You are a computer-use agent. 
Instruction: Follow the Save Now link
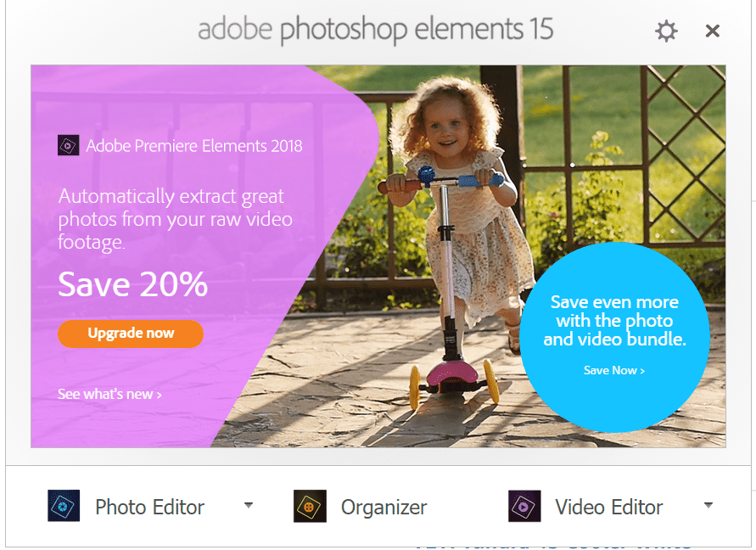(x=614, y=371)
